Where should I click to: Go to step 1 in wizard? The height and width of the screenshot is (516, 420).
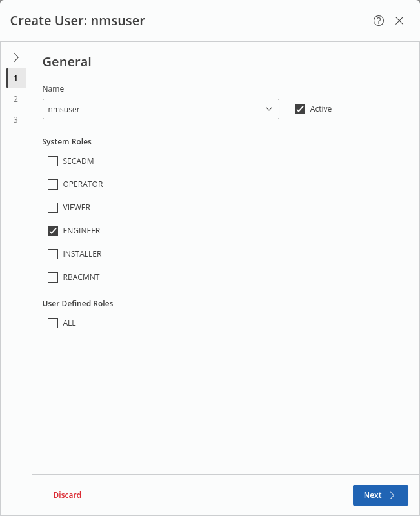click(16, 78)
